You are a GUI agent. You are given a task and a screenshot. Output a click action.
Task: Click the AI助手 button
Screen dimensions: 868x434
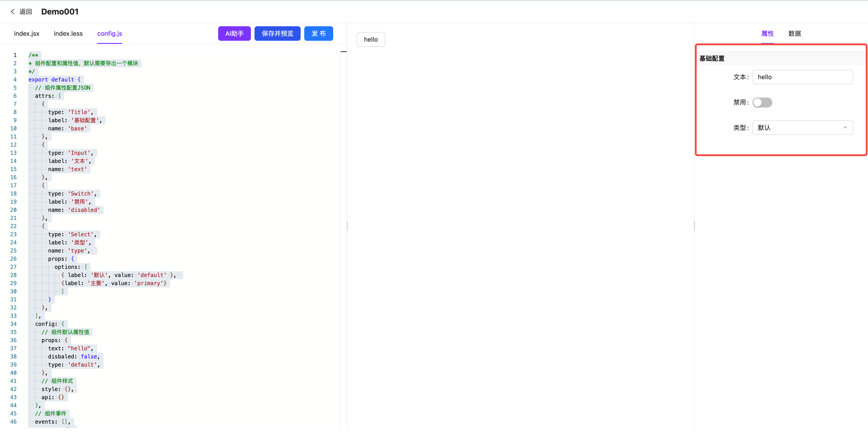tap(234, 33)
